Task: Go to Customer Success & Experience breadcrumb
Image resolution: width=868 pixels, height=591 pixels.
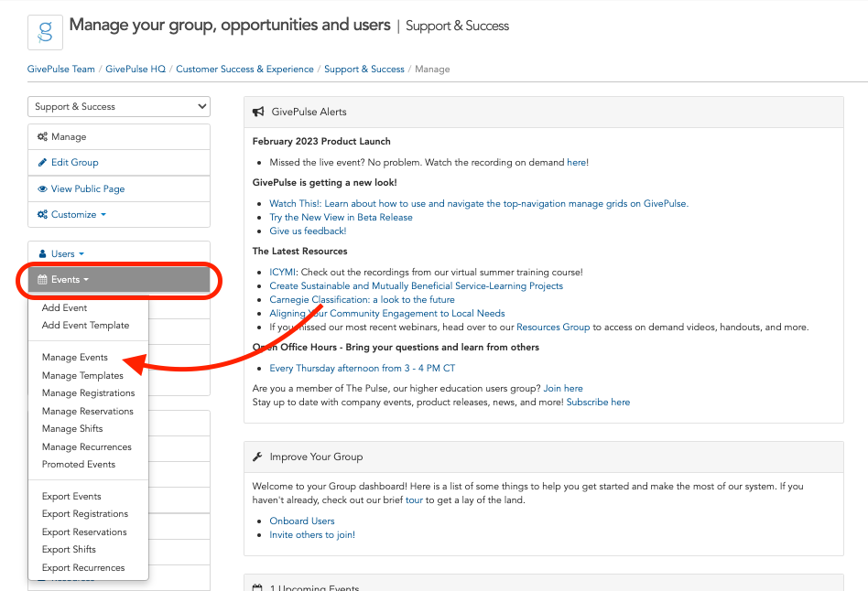Action: pos(244,70)
